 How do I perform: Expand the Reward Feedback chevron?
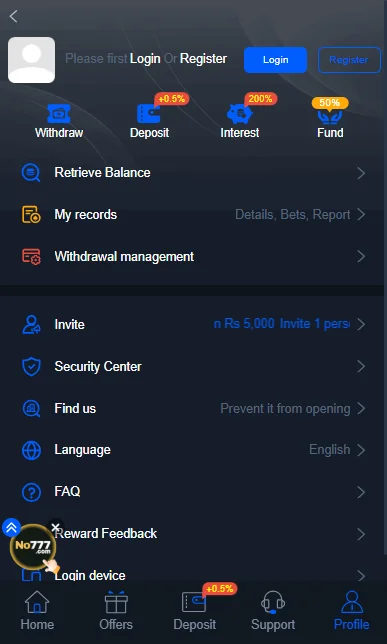pos(361,534)
